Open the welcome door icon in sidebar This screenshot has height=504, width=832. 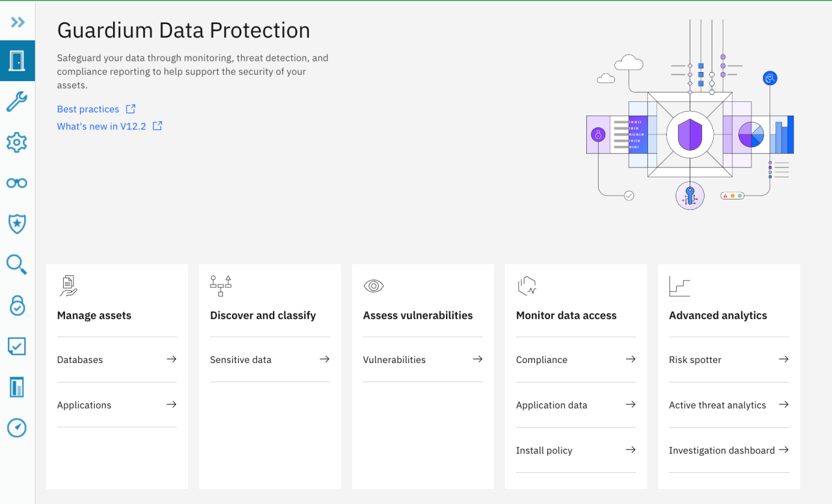tap(17, 60)
